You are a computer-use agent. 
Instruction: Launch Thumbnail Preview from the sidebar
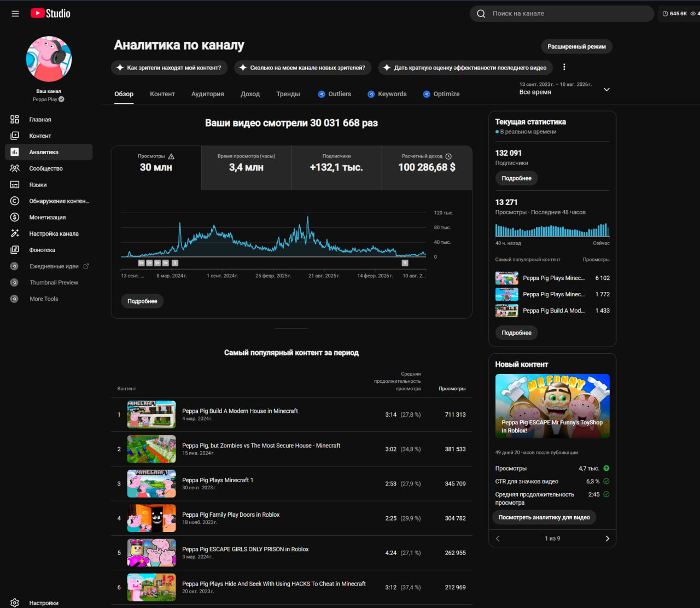click(x=49, y=283)
